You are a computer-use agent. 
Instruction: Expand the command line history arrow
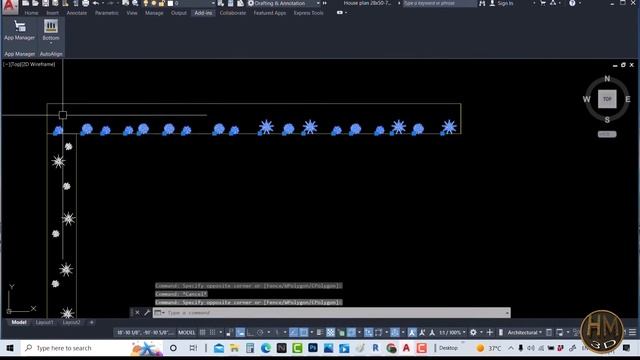click(507, 313)
